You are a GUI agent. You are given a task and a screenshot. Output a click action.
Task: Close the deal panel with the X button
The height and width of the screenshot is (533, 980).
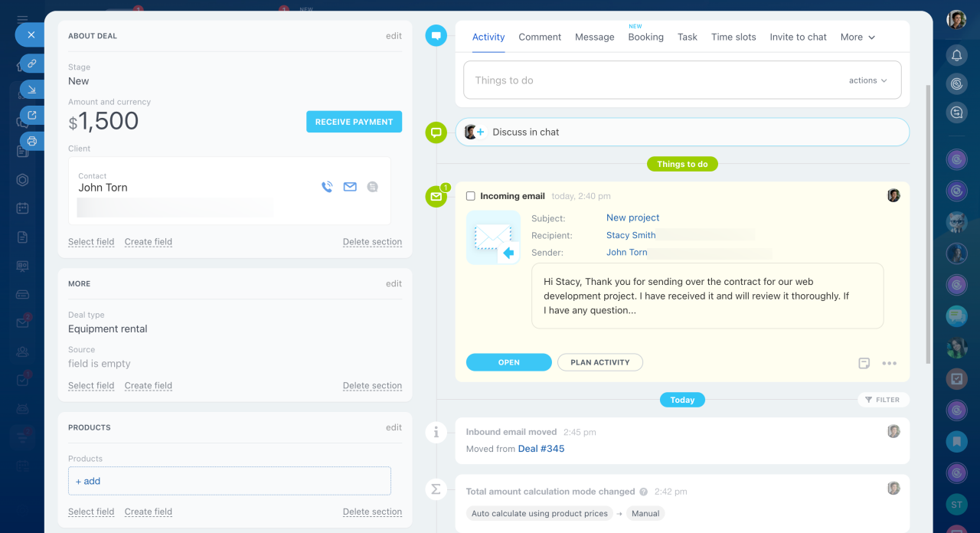31,34
